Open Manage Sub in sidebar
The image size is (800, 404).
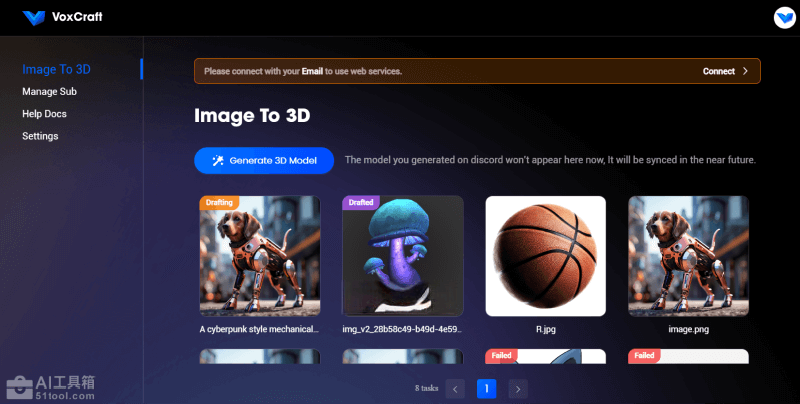coord(49,92)
